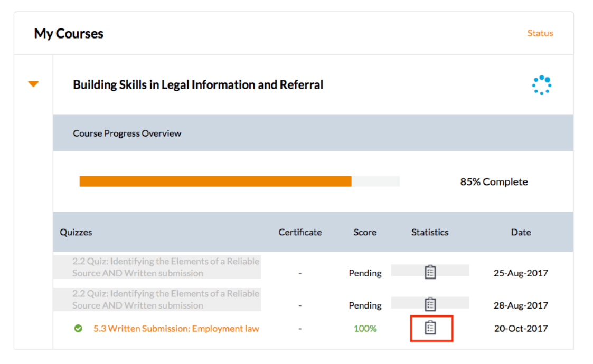Open statistics for 5.3 Written Submission

click(x=430, y=328)
